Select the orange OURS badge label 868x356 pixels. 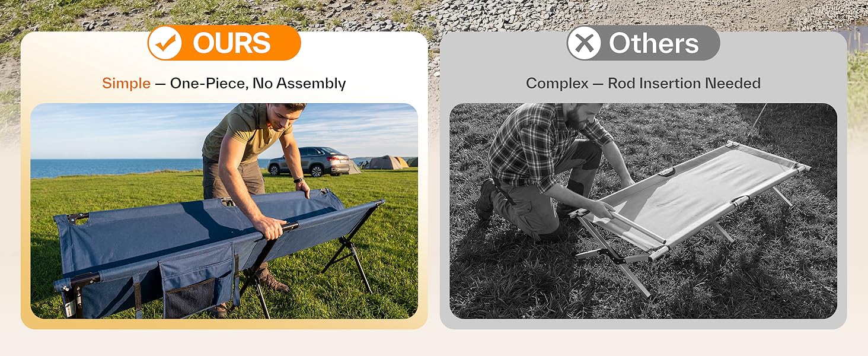(224, 43)
